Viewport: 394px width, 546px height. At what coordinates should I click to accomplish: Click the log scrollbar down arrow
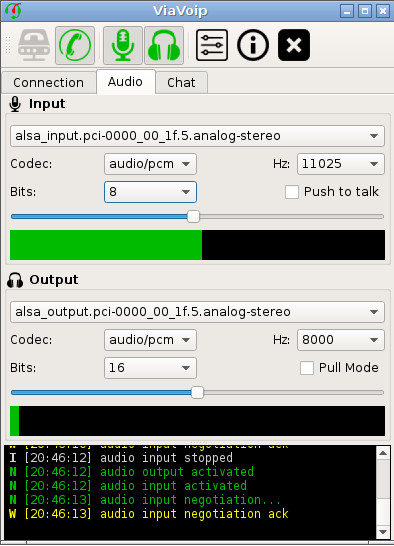(383, 532)
